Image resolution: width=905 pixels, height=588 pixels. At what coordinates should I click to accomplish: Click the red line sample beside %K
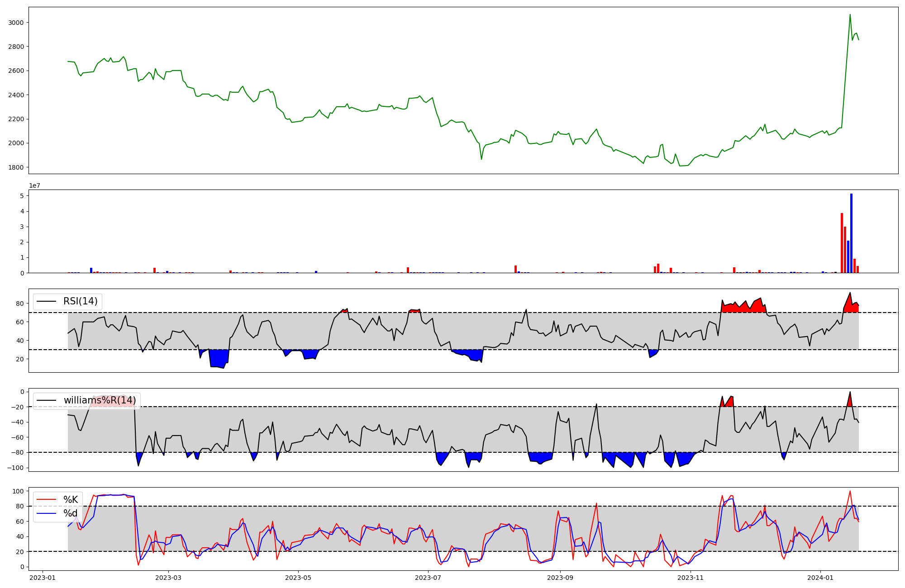tap(47, 500)
